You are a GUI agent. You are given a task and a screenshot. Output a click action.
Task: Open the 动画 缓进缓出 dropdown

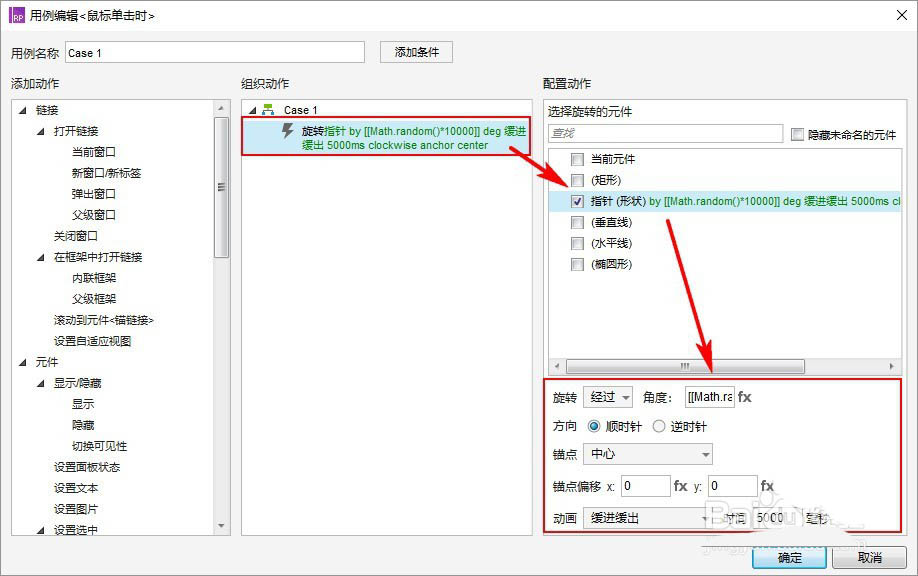[648, 518]
